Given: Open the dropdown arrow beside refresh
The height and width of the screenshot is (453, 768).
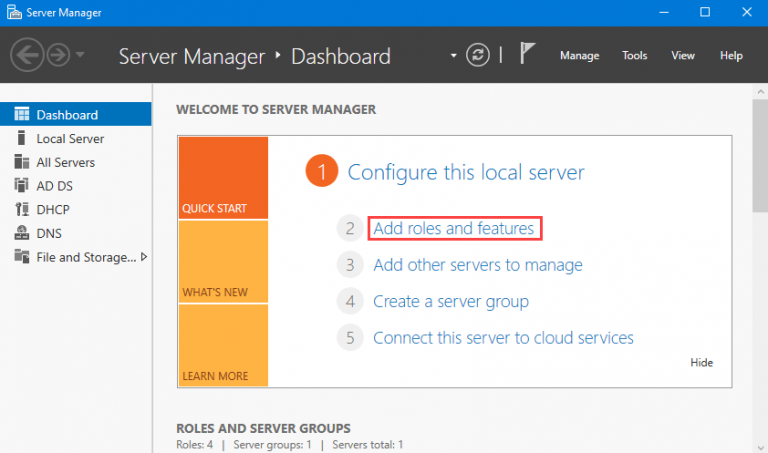Looking at the screenshot, I should click(453, 55).
